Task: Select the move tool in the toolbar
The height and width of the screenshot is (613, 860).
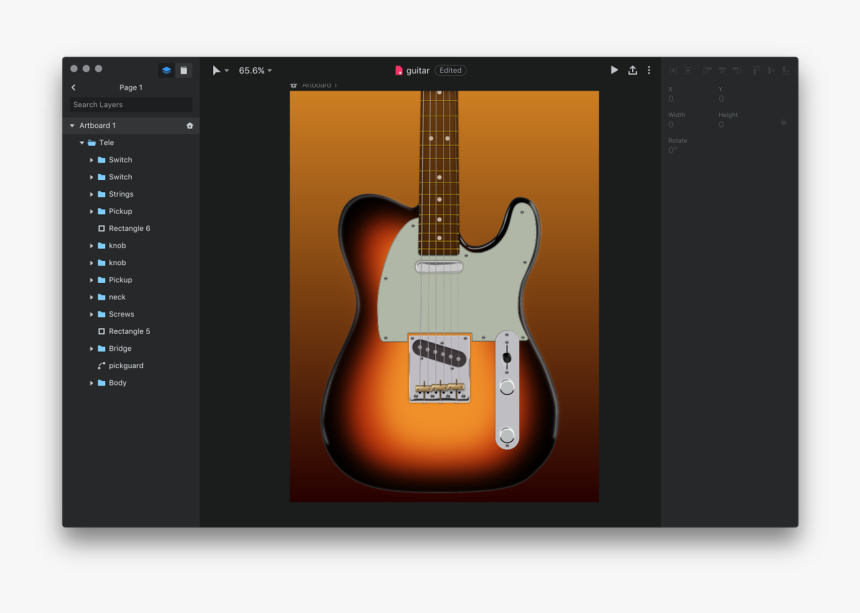Action: [x=218, y=70]
